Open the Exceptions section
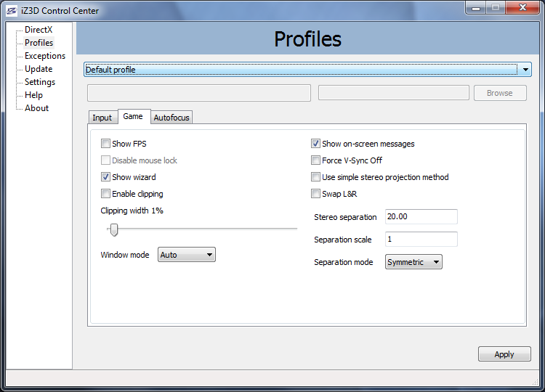This screenshot has width=545, height=392. tap(45, 56)
